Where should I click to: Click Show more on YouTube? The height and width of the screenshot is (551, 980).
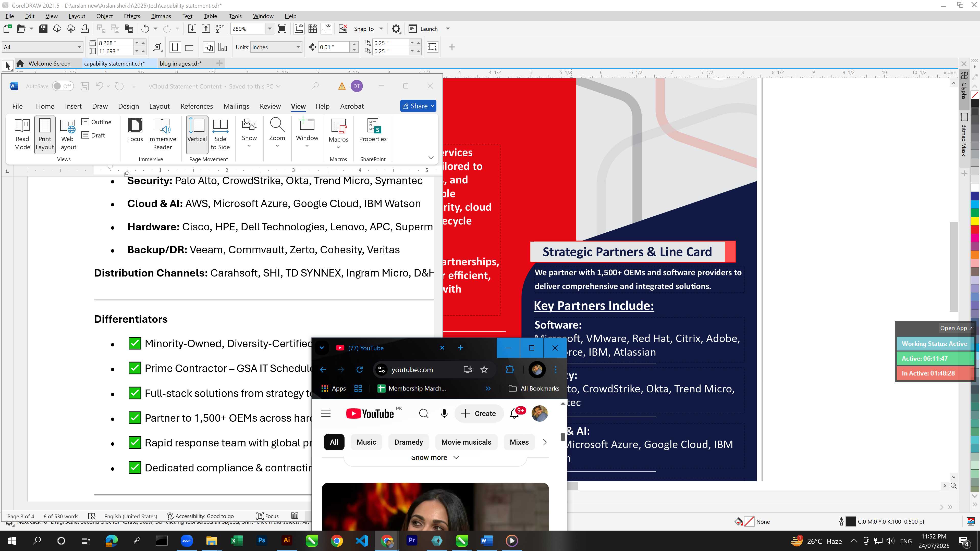(x=435, y=457)
